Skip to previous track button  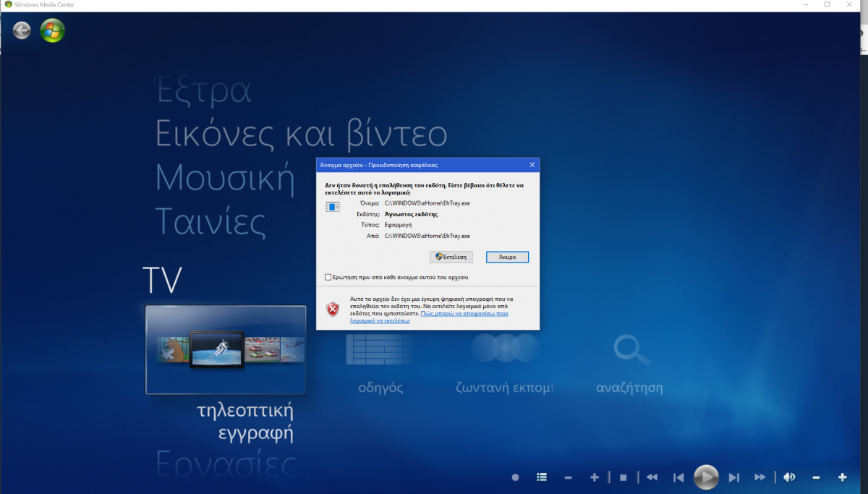coord(678,477)
